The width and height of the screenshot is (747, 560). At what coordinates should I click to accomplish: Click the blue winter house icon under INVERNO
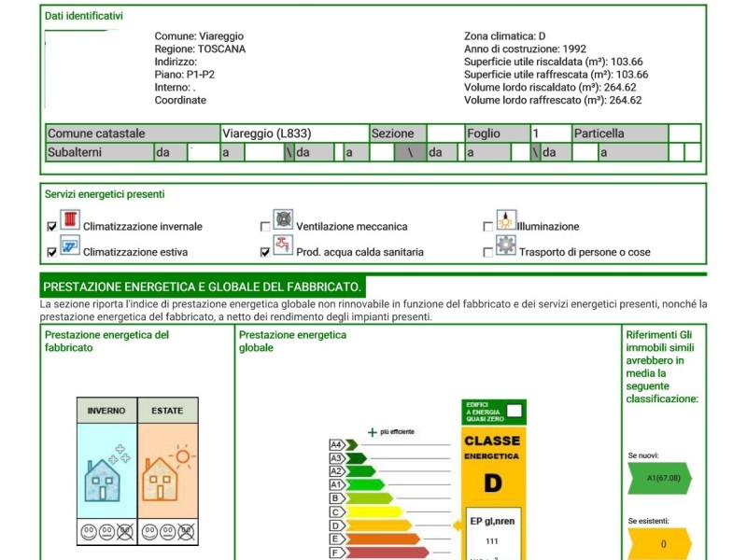(x=106, y=475)
